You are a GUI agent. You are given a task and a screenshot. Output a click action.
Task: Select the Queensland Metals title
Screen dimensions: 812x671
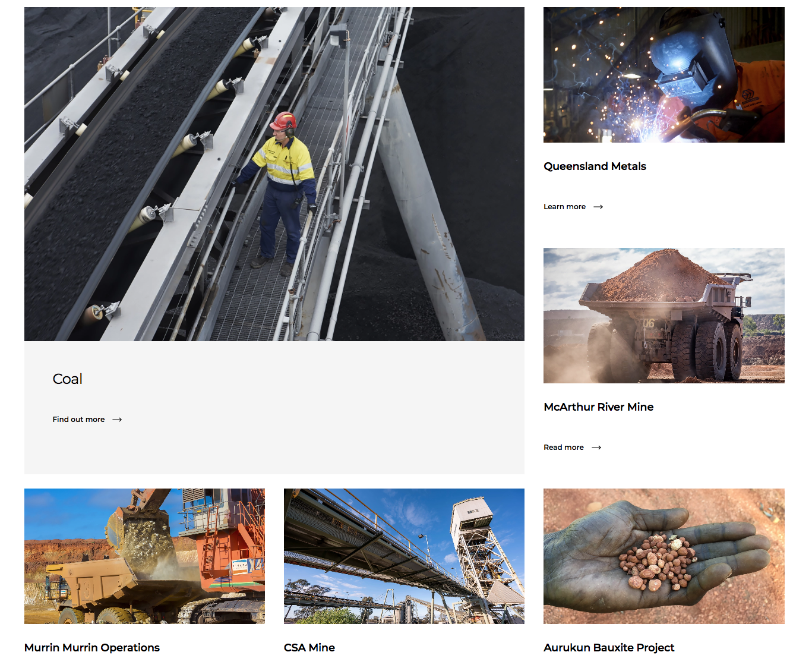click(595, 166)
